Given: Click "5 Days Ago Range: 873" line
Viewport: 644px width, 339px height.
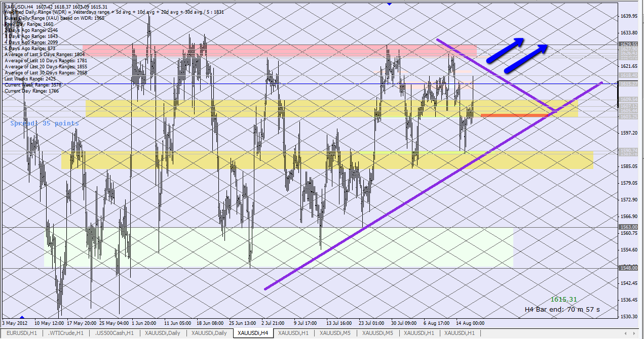Looking at the screenshot, I should [30, 49].
